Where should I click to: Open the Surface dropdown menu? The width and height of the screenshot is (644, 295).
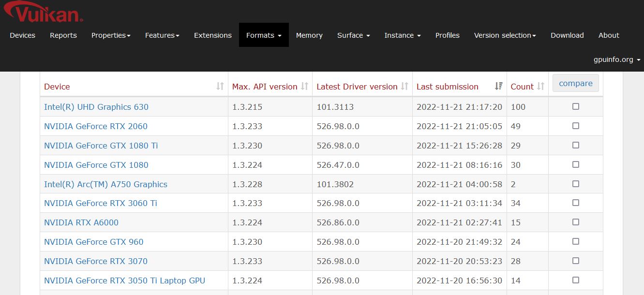pyautogui.click(x=354, y=35)
